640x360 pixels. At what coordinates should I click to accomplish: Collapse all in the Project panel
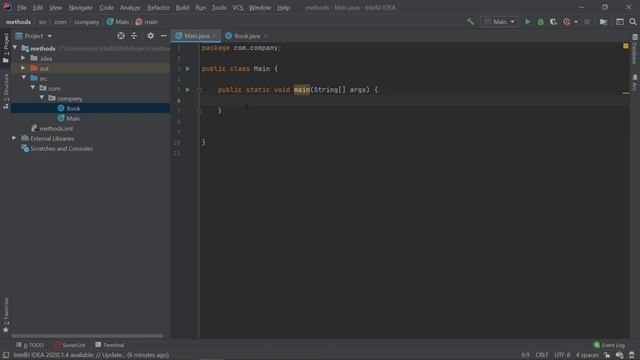[134, 36]
